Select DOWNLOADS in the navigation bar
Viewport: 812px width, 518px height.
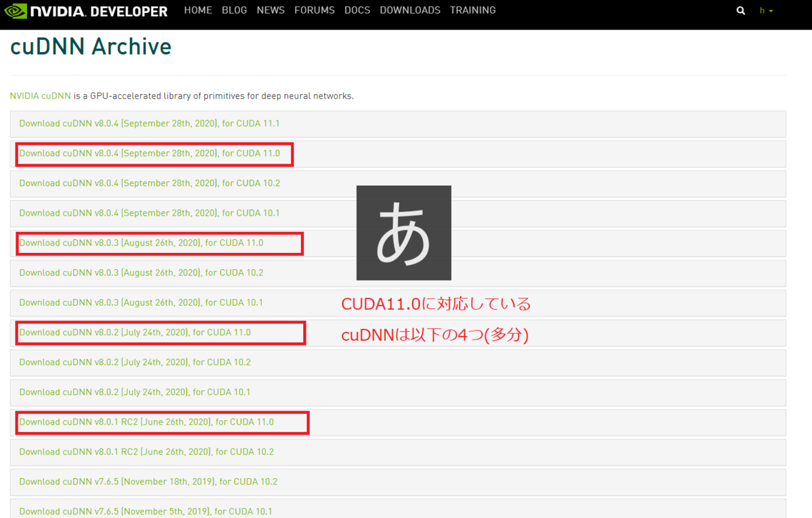[x=410, y=10]
